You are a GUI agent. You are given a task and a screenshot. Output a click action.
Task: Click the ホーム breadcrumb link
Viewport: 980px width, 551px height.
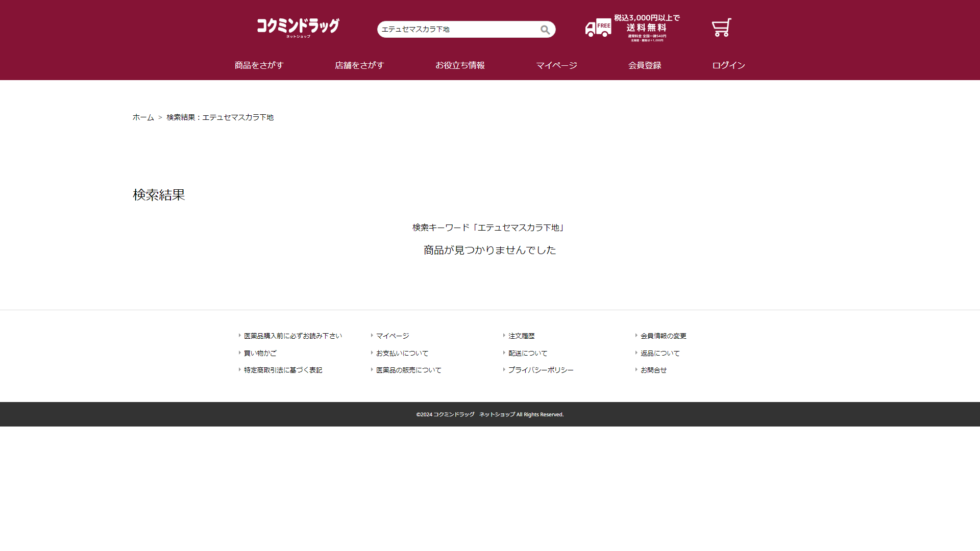(x=143, y=117)
